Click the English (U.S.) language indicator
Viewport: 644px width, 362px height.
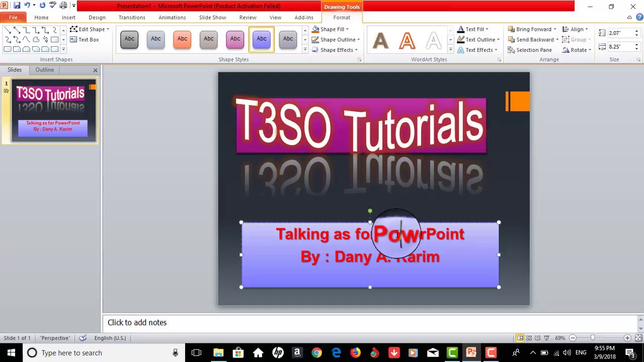pos(110,338)
